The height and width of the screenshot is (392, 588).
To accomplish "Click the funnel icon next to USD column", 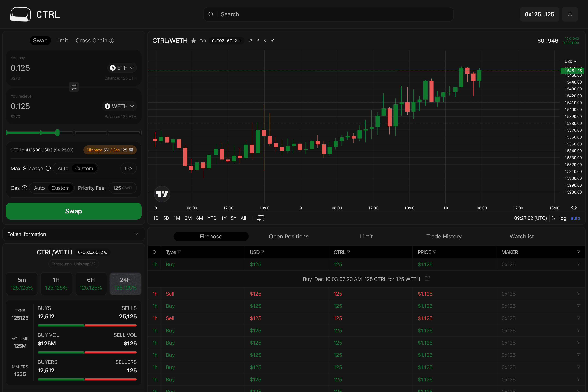I will 263,252.
